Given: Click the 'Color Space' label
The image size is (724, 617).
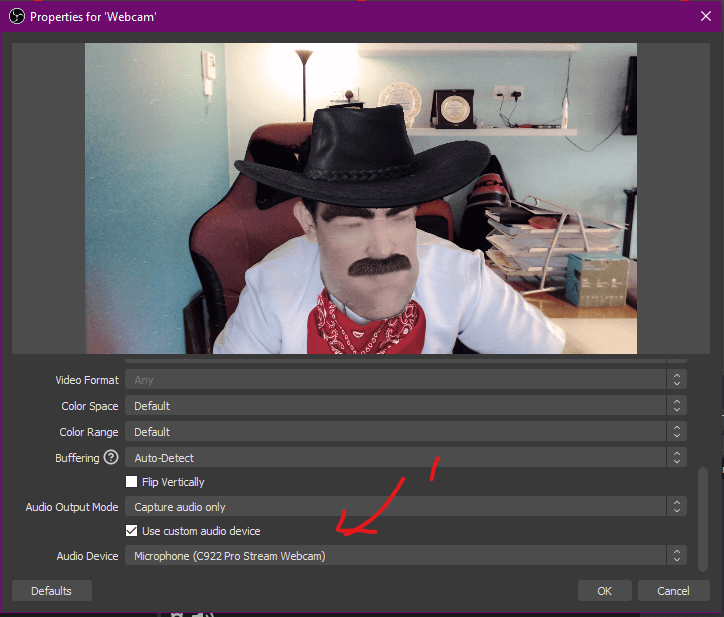Looking at the screenshot, I should [x=90, y=405].
